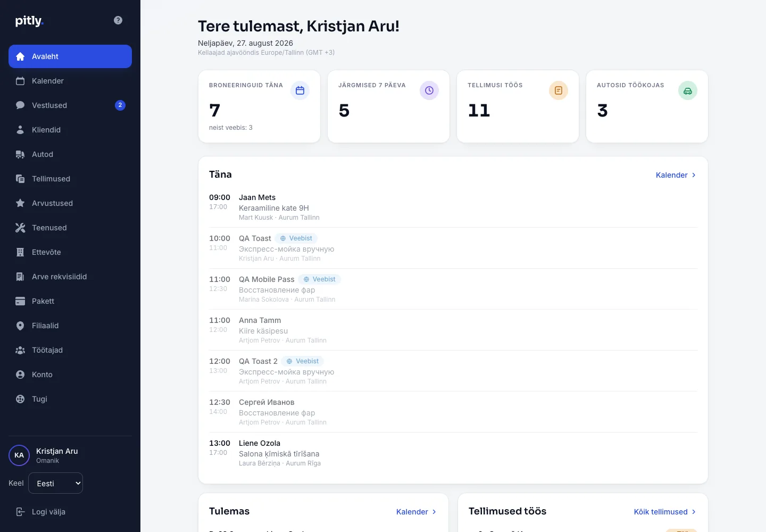The width and height of the screenshot is (766, 532).
Task: Click the calendar icon on Broneeringuid täna card
Action: click(x=300, y=90)
